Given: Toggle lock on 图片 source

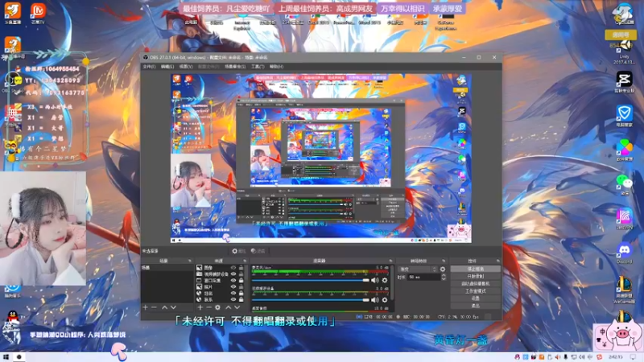Looking at the screenshot, I should (x=241, y=287).
